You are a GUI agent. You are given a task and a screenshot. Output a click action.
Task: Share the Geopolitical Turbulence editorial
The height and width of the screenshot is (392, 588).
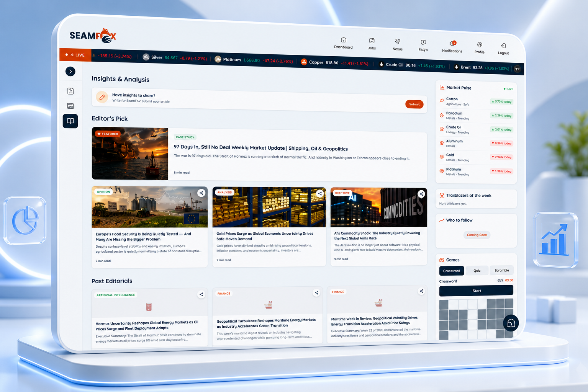316,293
